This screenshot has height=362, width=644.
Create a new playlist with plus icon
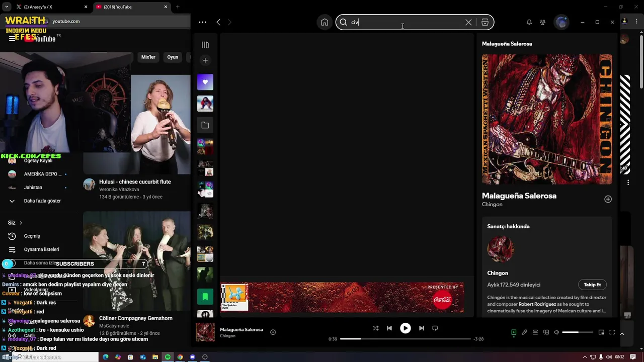[x=205, y=60]
